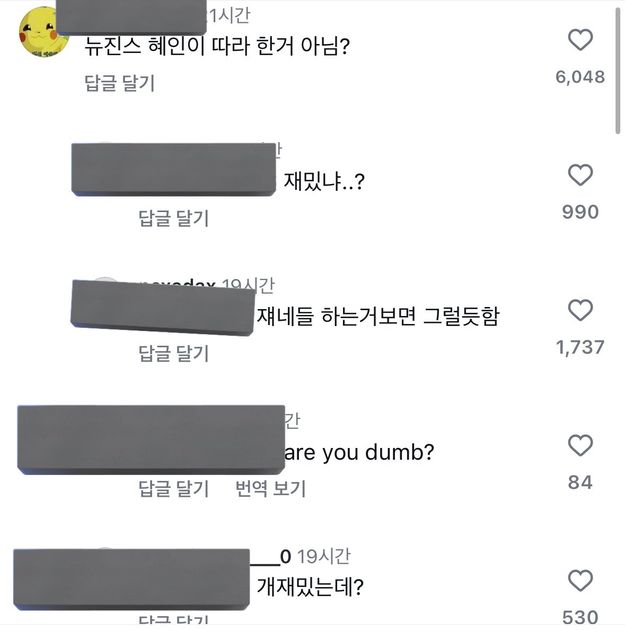Screen dimensions: 625x640
Task: Show translation with 번역 보기
Action: pyautogui.click(x=270, y=489)
